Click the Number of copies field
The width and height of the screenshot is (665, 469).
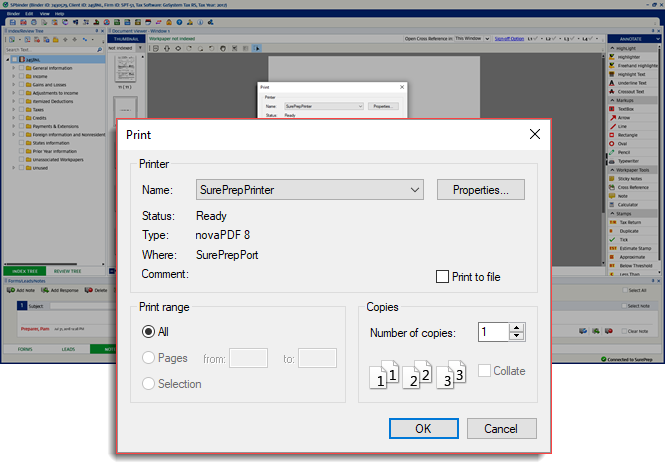tap(492, 332)
